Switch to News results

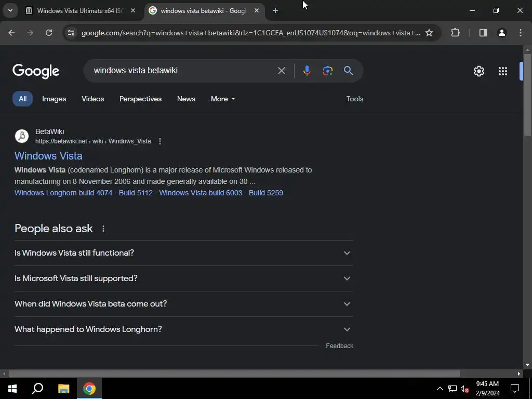pos(186,99)
